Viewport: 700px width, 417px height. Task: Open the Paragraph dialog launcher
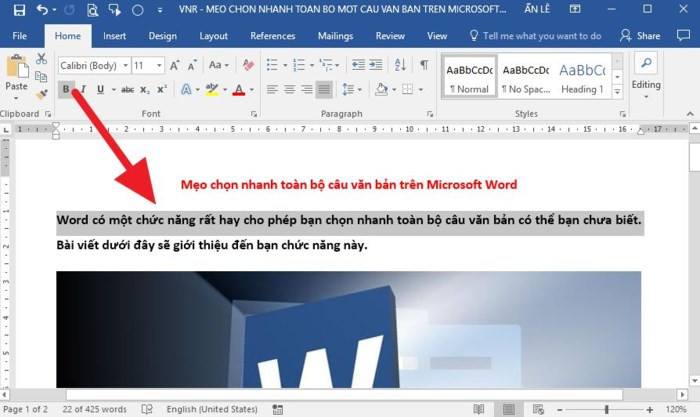[430, 114]
